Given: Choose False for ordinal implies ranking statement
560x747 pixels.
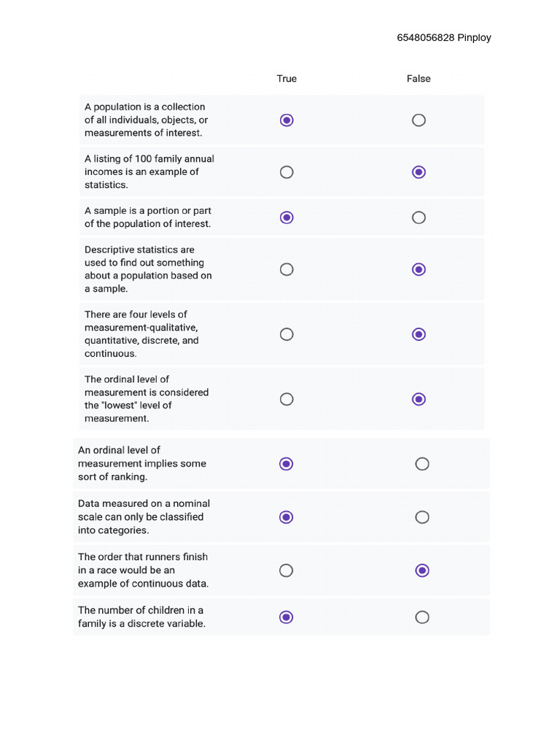Looking at the screenshot, I should [422, 464].
